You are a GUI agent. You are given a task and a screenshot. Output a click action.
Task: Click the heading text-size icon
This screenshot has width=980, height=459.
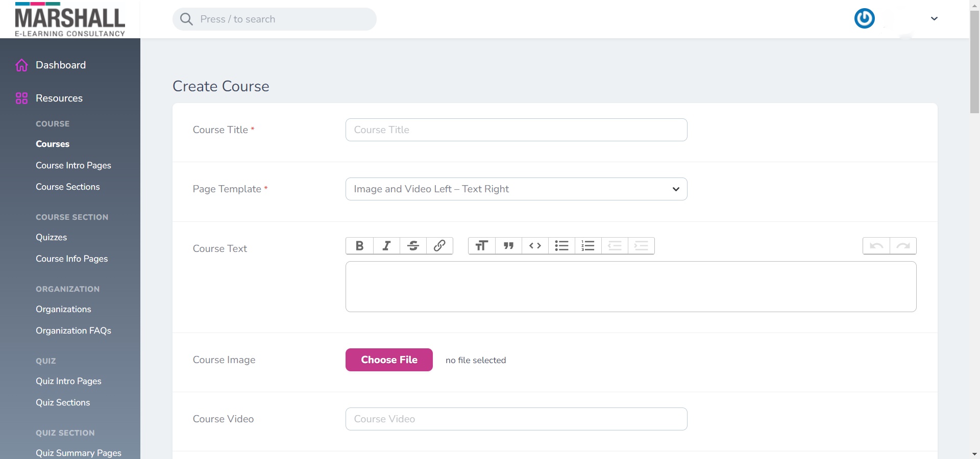481,246
